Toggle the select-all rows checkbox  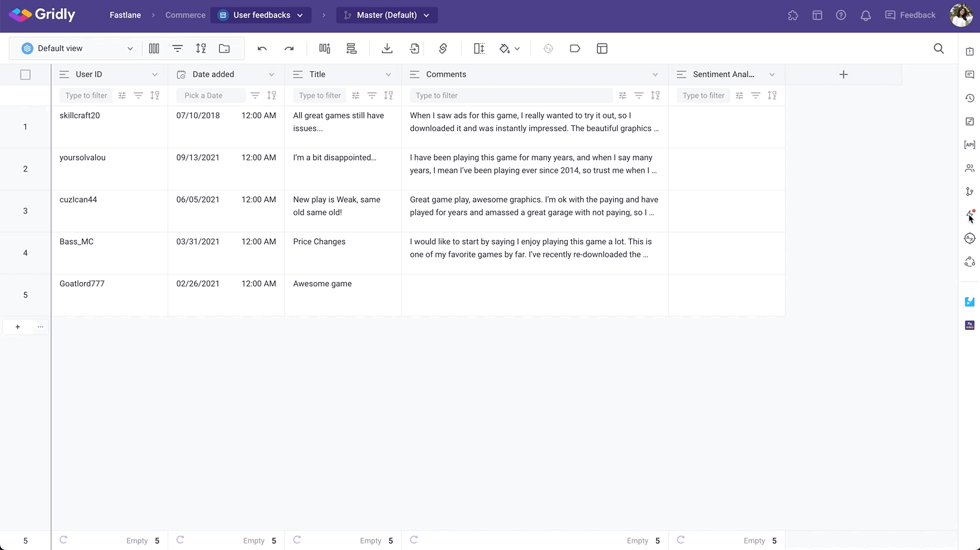click(x=25, y=75)
